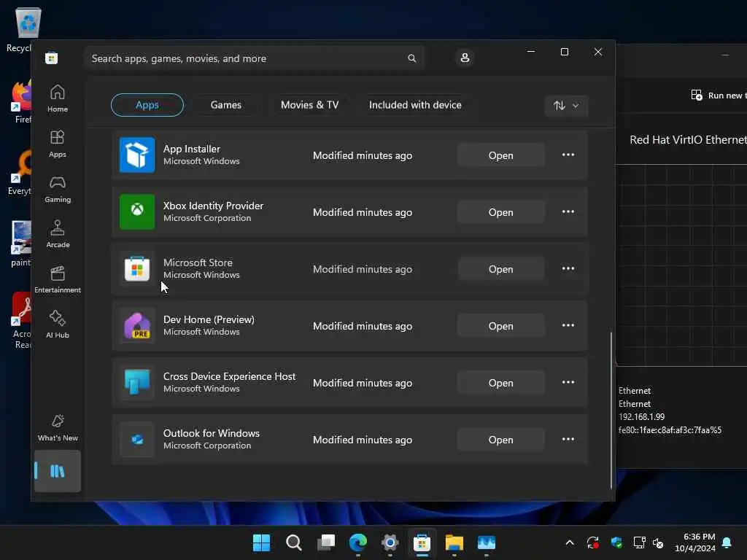The height and width of the screenshot is (560, 747).
Task: Open the notification bell in taskbar
Action: click(727, 542)
